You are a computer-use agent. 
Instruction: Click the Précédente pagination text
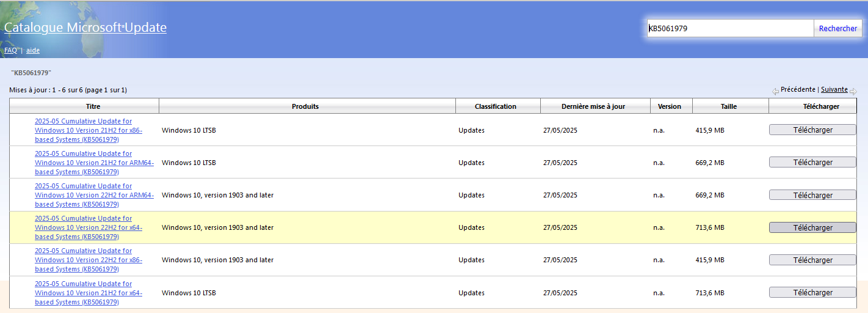pos(798,89)
